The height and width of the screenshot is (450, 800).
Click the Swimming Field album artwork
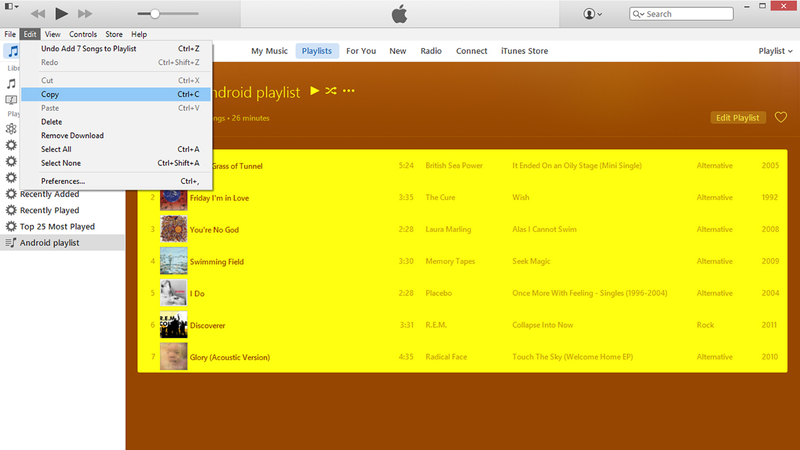[x=173, y=261]
